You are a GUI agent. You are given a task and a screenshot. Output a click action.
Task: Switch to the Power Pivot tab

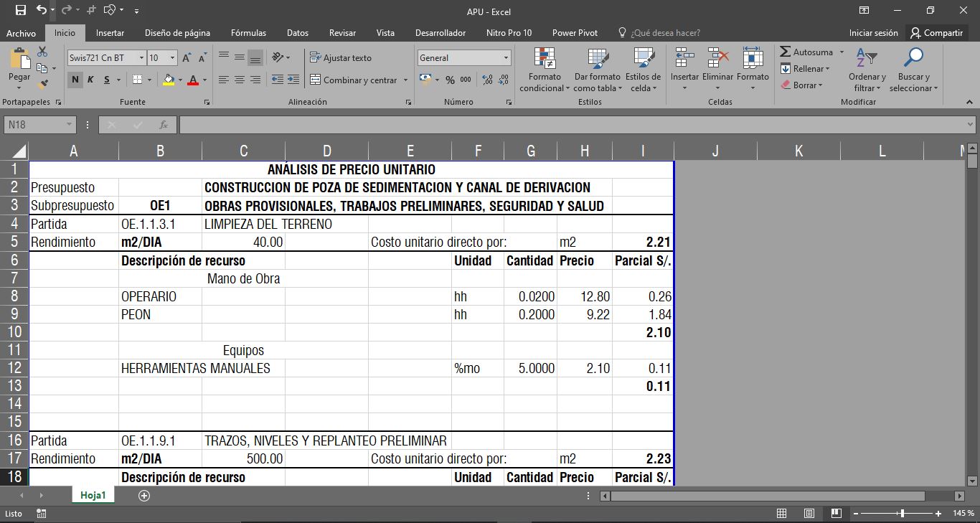[575, 33]
